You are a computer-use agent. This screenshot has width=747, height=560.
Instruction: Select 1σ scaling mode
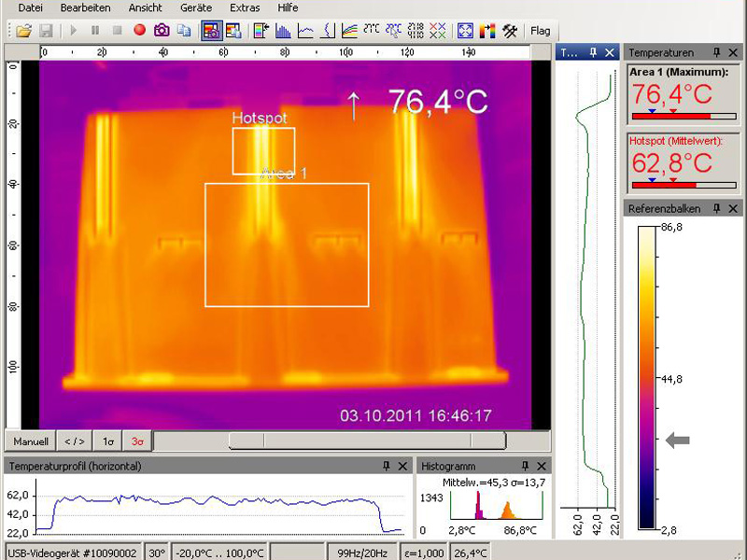pos(108,441)
